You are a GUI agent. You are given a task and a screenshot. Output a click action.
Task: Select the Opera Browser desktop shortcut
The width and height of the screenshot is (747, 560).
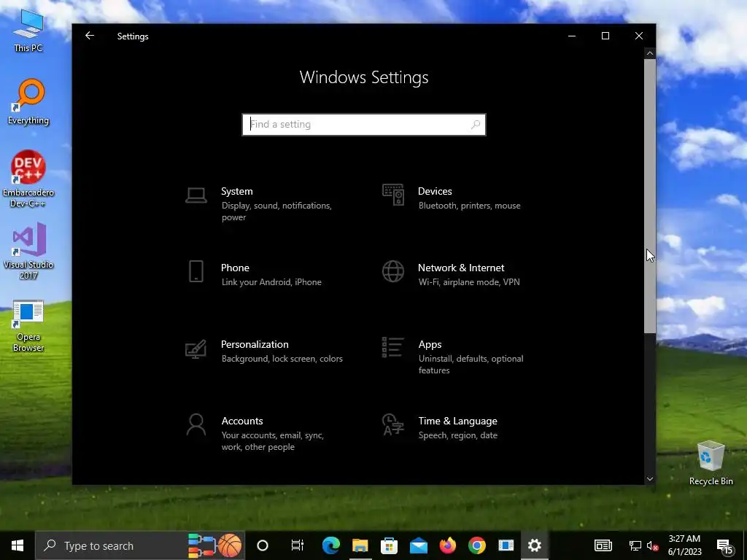click(x=28, y=327)
